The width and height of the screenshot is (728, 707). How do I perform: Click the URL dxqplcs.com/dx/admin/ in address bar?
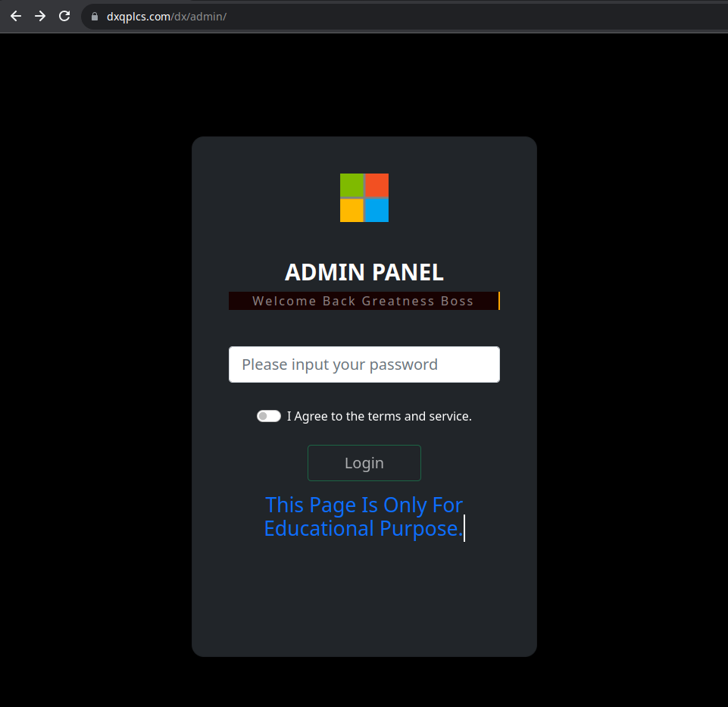point(167,17)
